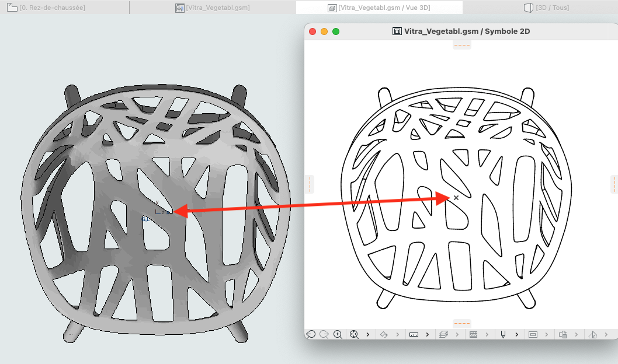The height and width of the screenshot is (364, 618).
Task: Click the eraser orientation icon
Action: [384, 334]
